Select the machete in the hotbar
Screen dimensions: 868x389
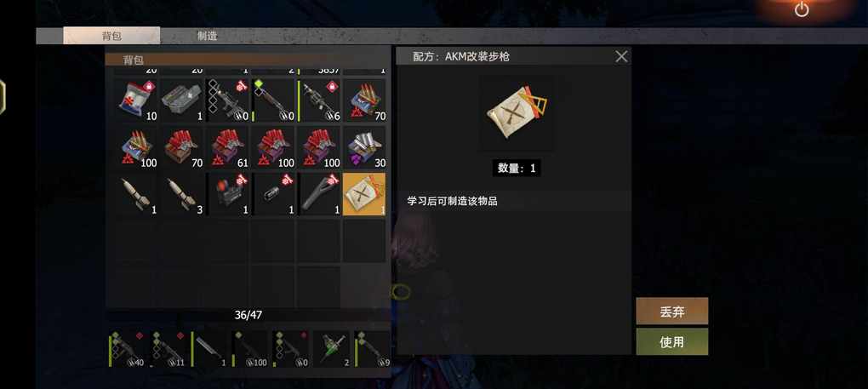[x=210, y=349]
